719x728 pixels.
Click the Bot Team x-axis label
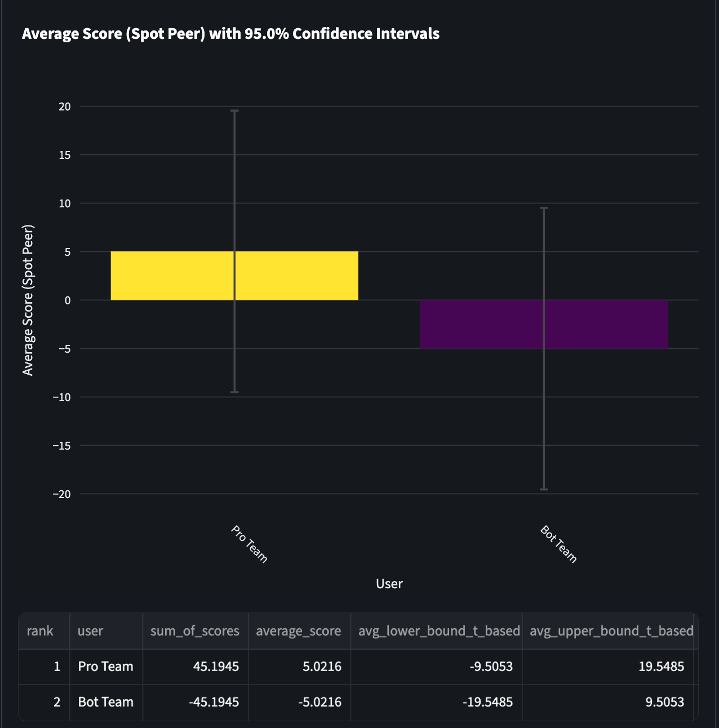(558, 544)
